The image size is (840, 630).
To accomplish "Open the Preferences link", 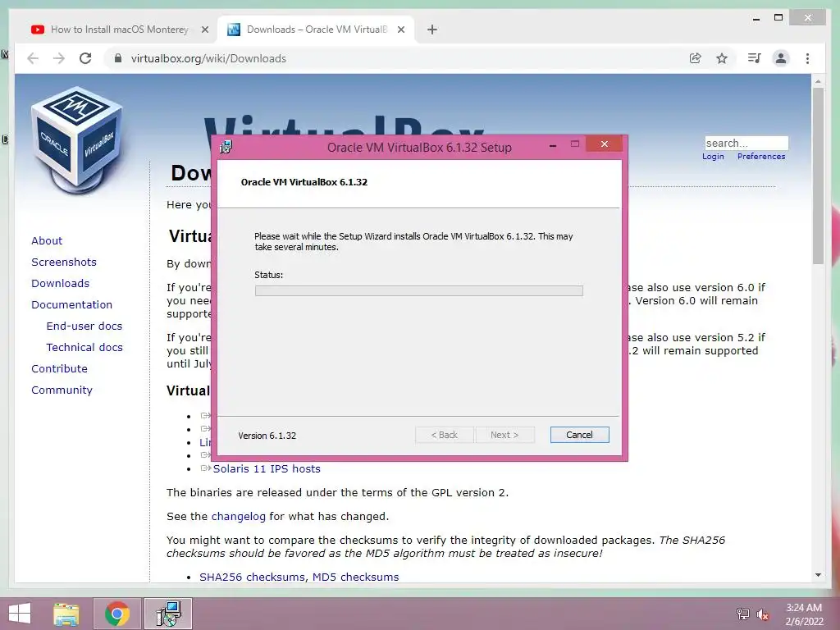I will click(x=761, y=157).
